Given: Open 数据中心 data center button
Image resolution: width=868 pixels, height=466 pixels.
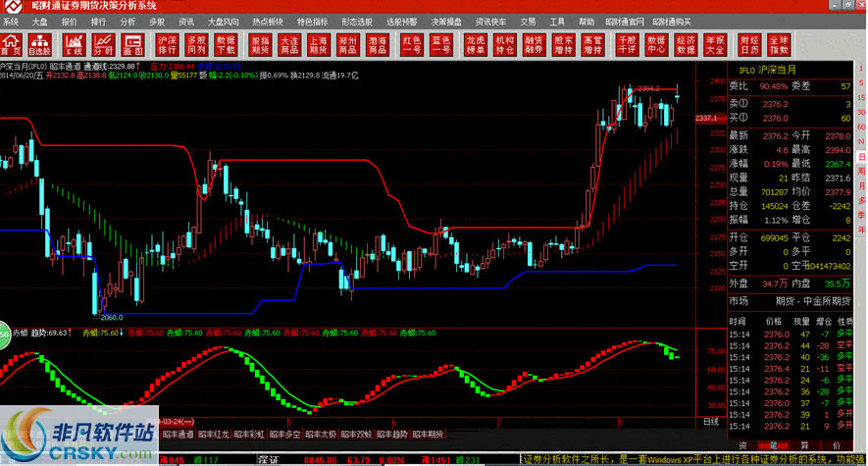Looking at the screenshot, I should click(656, 45).
